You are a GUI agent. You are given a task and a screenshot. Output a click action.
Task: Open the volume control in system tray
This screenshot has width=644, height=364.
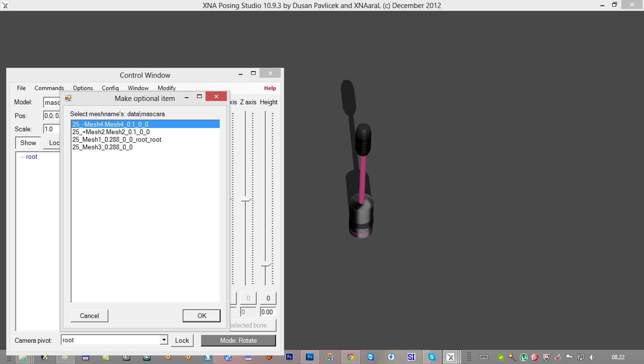pos(591,357)
